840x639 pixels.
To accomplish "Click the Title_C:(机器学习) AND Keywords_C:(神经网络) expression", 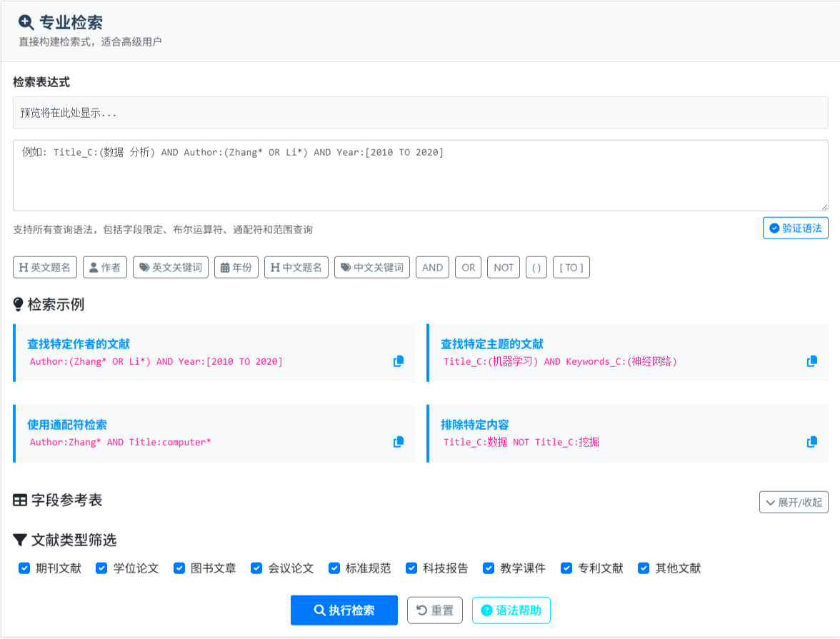I will (x=560, y=361).
